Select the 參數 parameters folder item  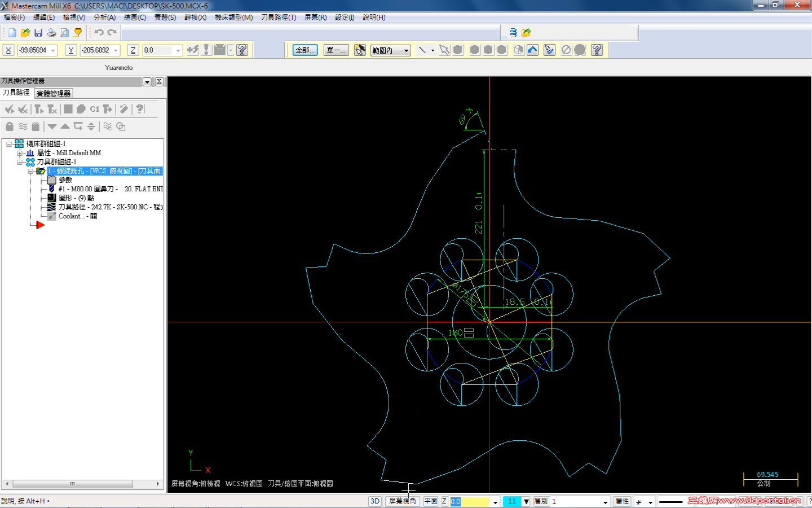pos(60,180)
